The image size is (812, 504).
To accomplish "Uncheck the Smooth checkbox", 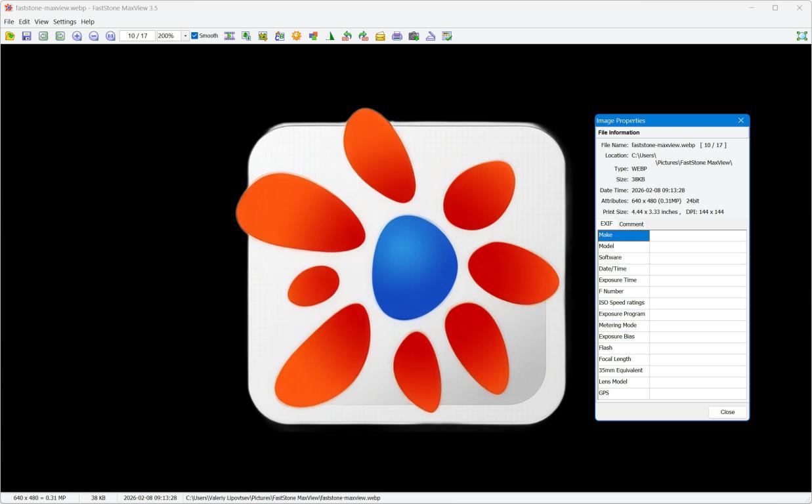I will [x=194, y=36].
